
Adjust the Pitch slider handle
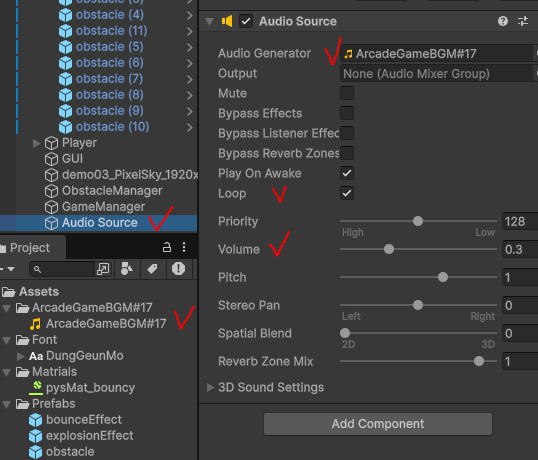pos(443,277)
